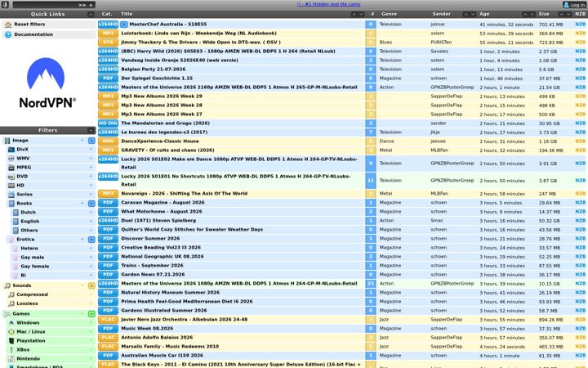
Task: Sort Sender column ascending with up arrow
Action: (x=465, y=14)
